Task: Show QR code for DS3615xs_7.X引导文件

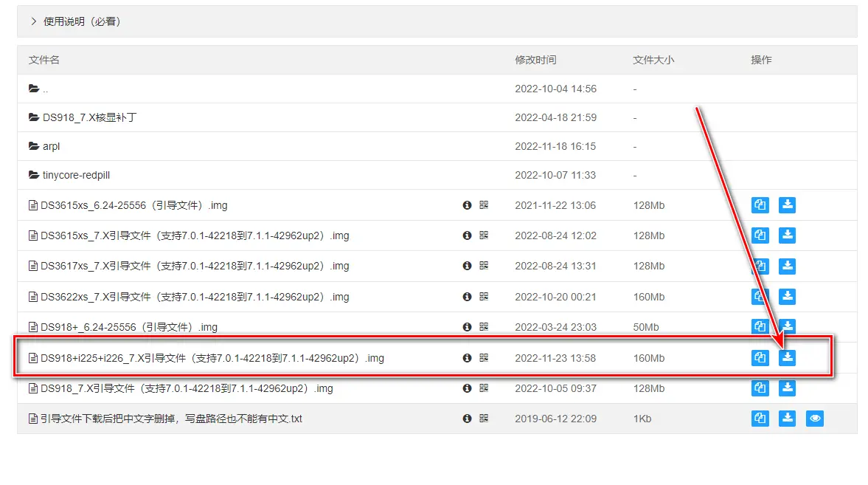Action: (x=484, y=235)
